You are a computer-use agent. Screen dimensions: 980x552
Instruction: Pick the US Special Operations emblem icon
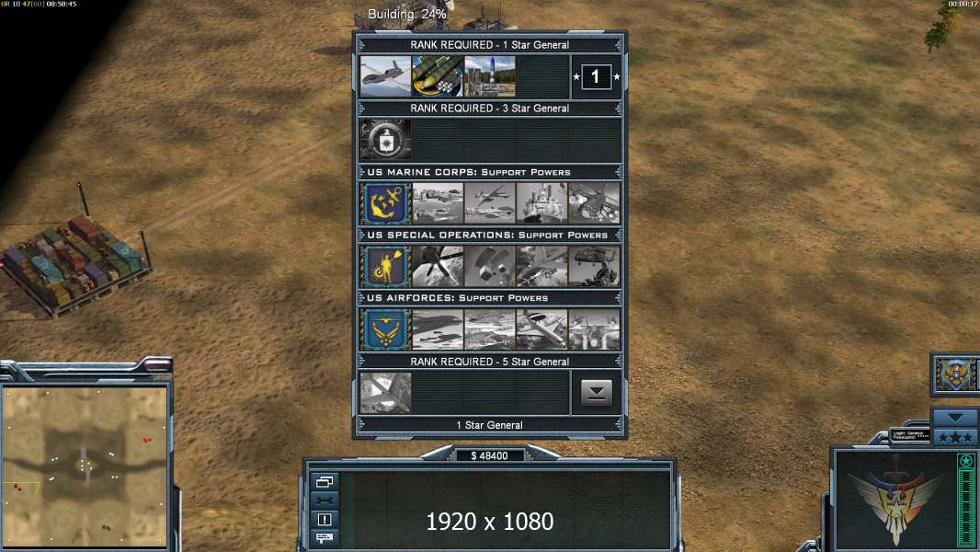pos(385,266)
